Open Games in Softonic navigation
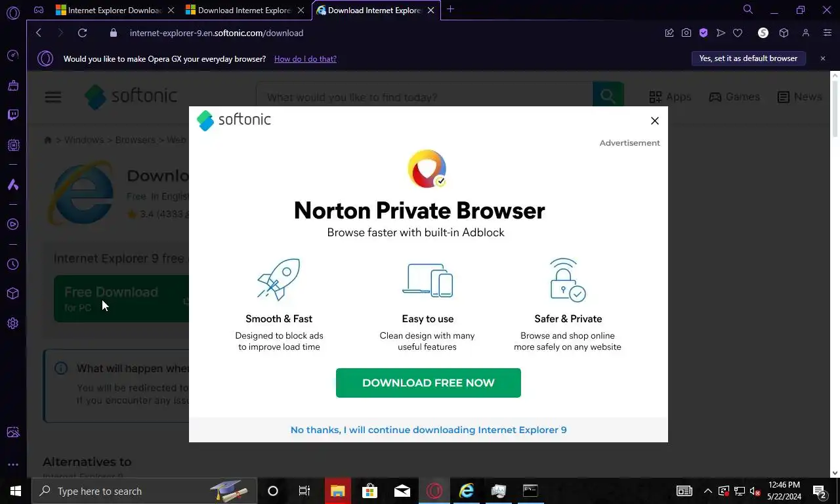This screenshot has width=840, height=504. click(734, 97)
